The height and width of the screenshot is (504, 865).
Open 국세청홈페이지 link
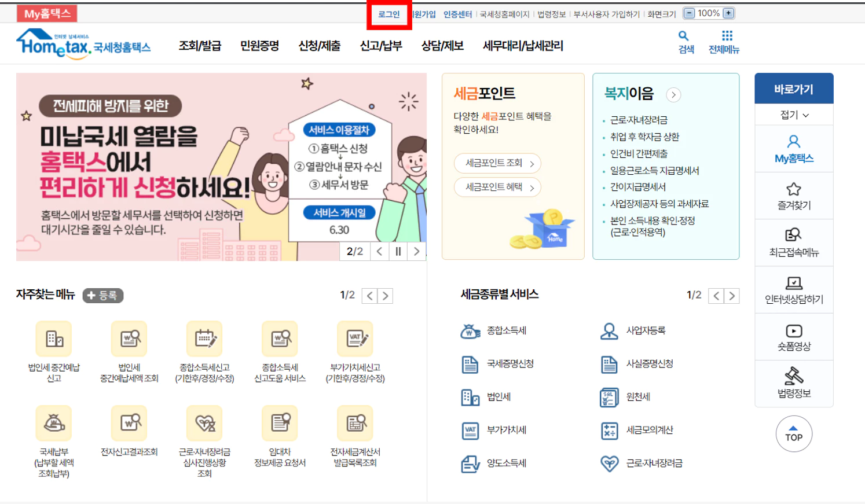tap(504, 14)
